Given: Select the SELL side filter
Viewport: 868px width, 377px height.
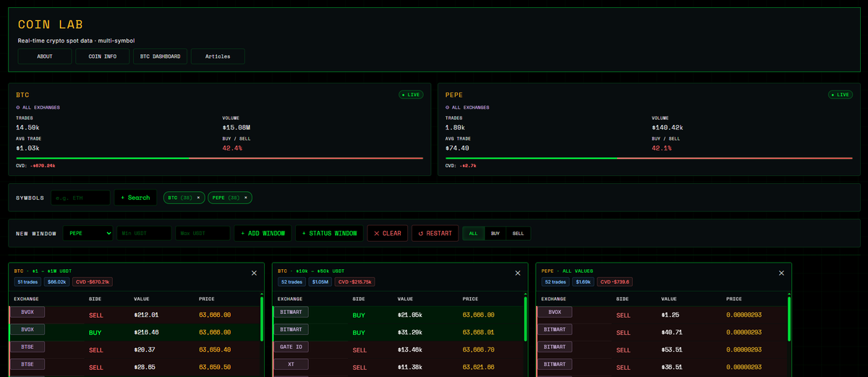Looking at the screenshot, I should [x=518, y=233].
